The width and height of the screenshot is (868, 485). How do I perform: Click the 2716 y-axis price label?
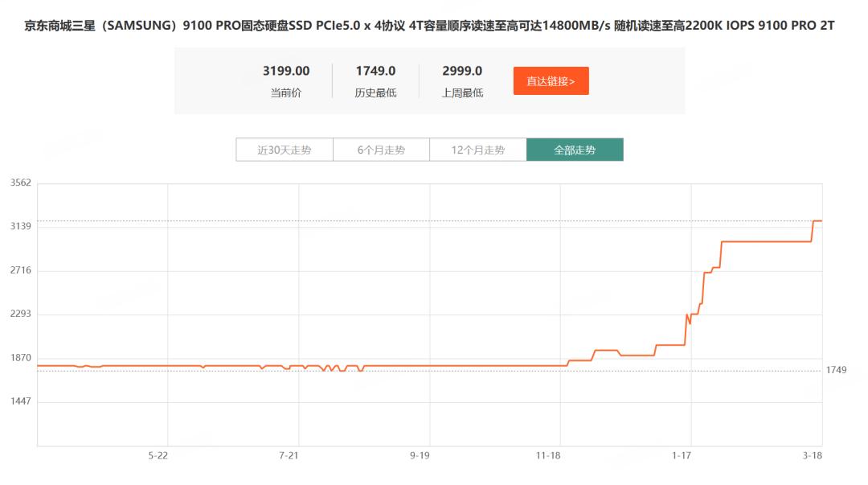(20, 270)
